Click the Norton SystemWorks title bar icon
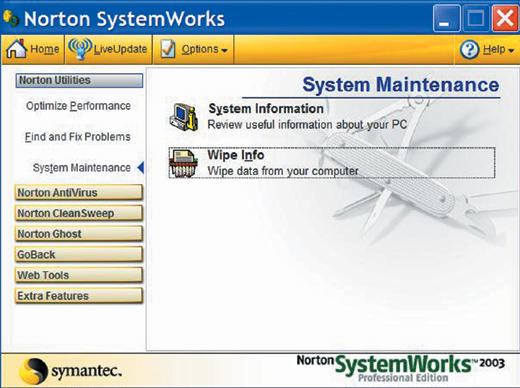 11,18
